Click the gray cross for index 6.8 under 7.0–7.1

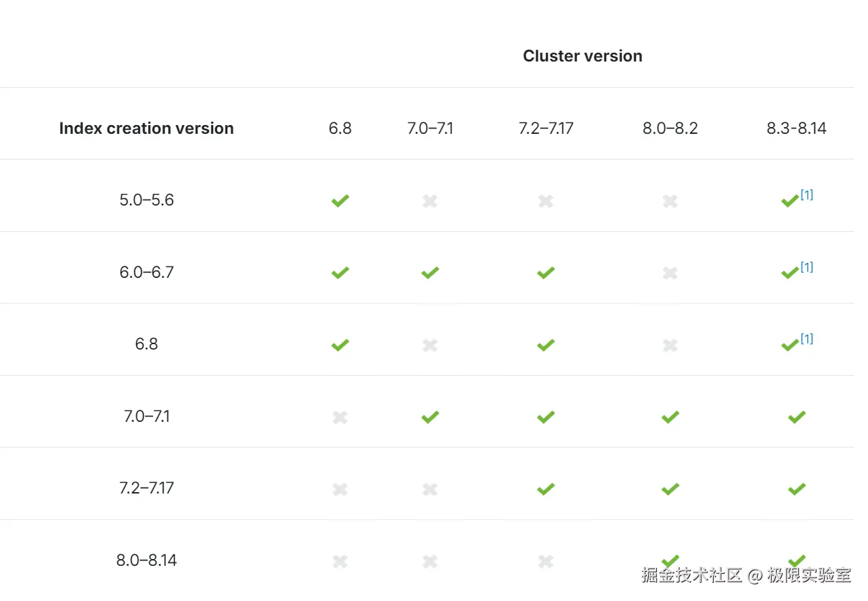430,345
